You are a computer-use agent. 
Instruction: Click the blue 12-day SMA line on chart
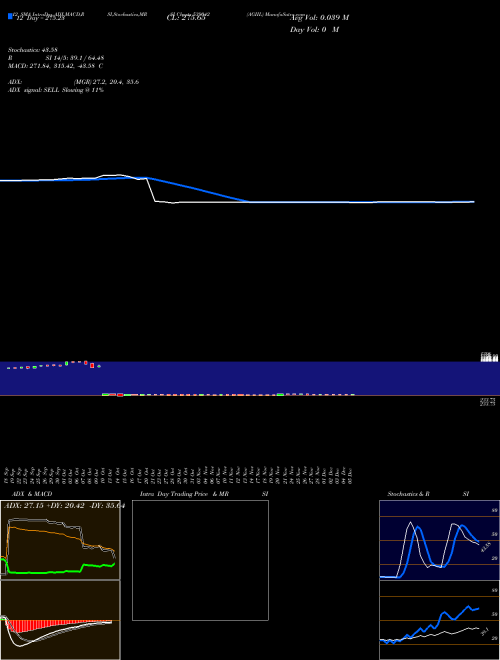tap(198, 189)
